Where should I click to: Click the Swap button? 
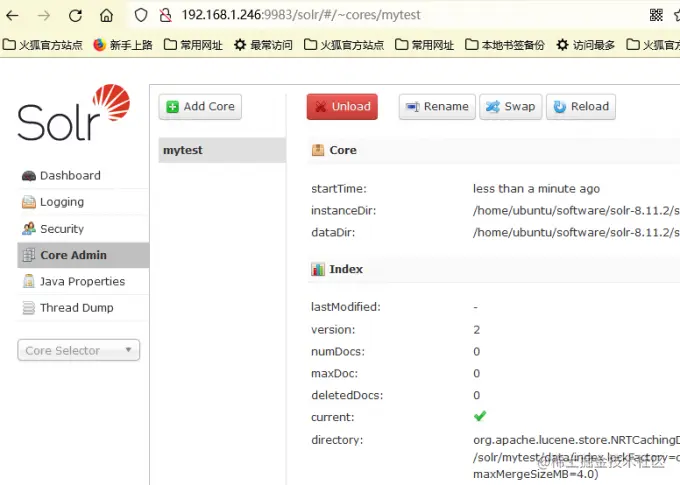click(510, 107)
